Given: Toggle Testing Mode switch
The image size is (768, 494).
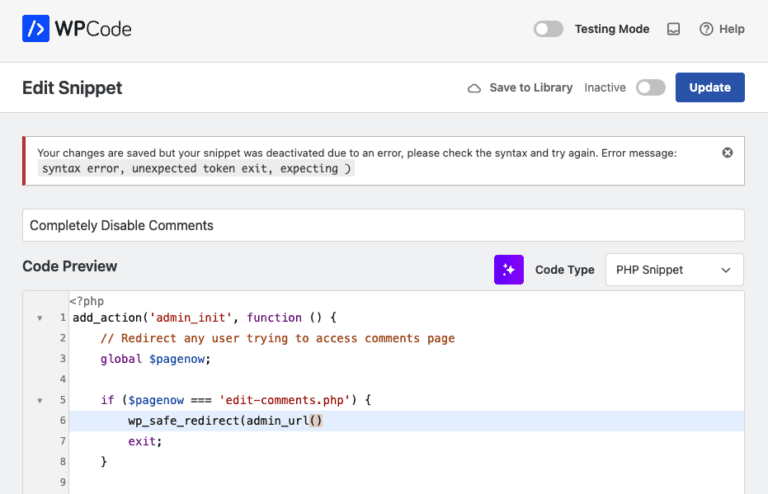Looking at the screenshot, I should click(548, 29).
